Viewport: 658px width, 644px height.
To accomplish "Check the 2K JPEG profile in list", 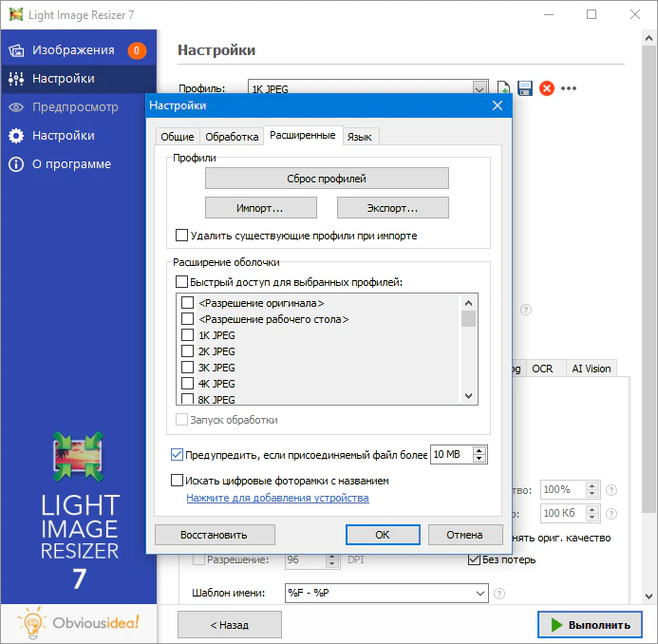I will pos(187,350).
